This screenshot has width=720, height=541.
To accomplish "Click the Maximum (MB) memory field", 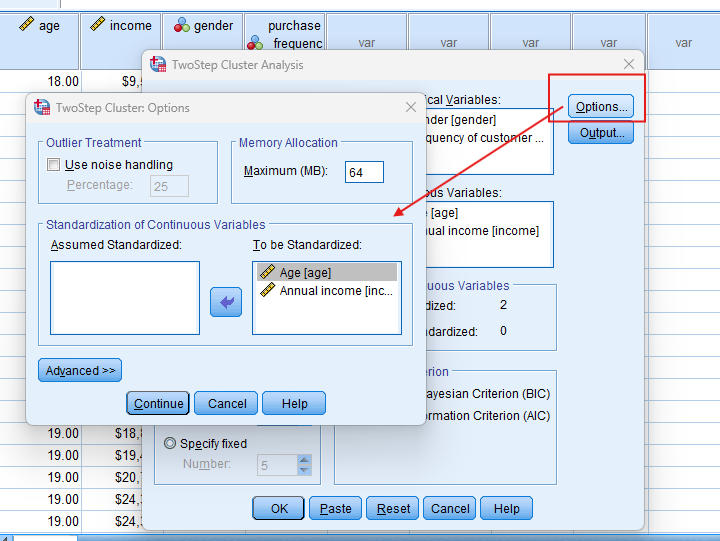I will pyautogui.click(x=364, y=172).
